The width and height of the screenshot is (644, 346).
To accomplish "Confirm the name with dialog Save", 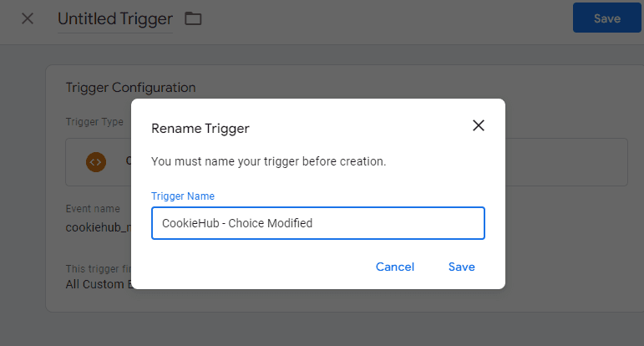I will point(461,267).
